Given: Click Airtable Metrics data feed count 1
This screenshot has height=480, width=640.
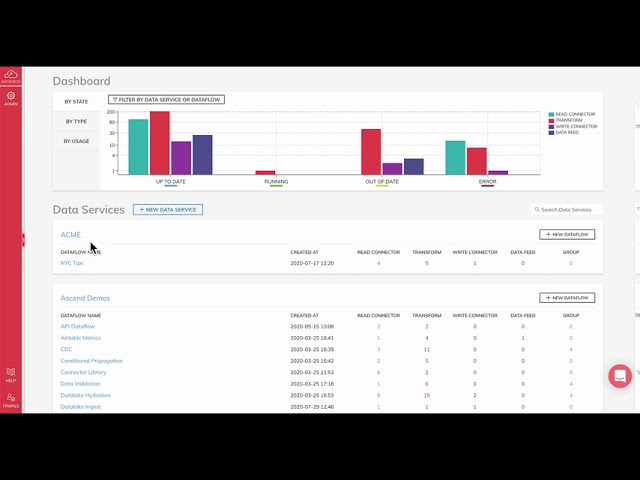Looking at the screenshot, I should (523, 338).
